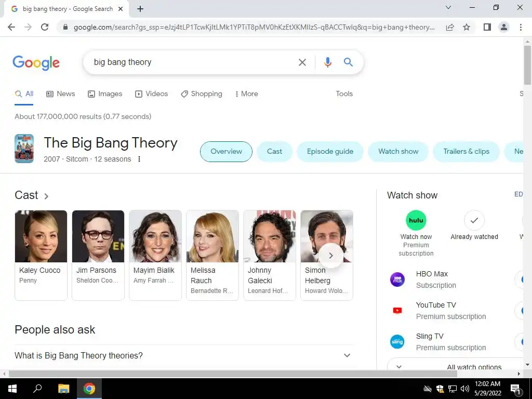Open network status icon in system tray
Image resolution: width=532 pixels, height=399 pixels.
pos(453,389)
